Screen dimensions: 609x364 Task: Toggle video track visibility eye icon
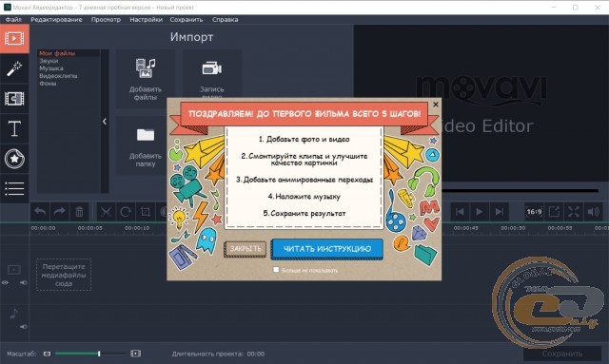(5, 282)
